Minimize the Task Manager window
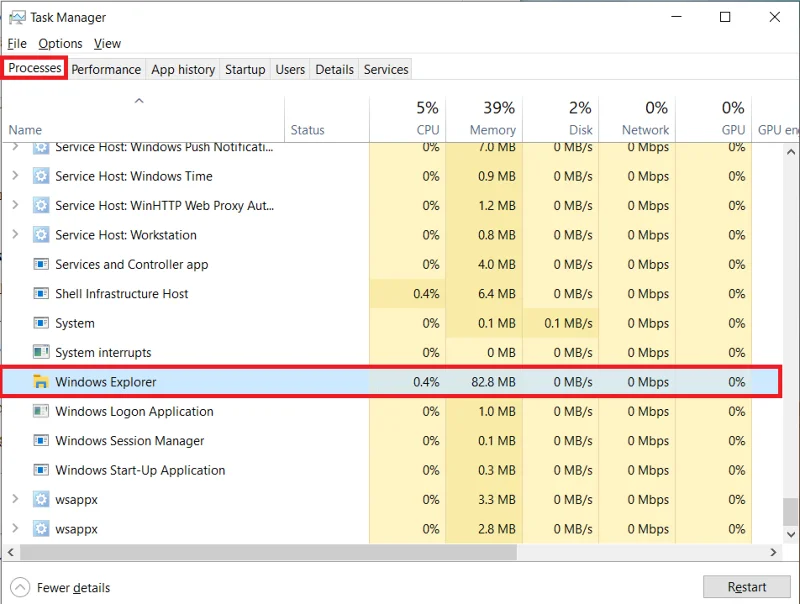Image resolution: width=800 pixels, height=604 pixels. 677,17
